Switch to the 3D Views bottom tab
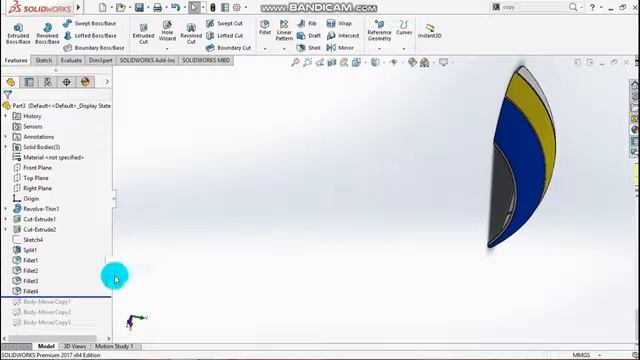640x360 pixels. (75, 347)
